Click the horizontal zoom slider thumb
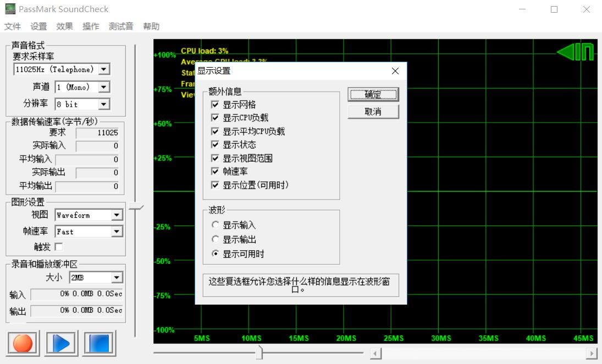The image size is (602, 364). point(260,352)
